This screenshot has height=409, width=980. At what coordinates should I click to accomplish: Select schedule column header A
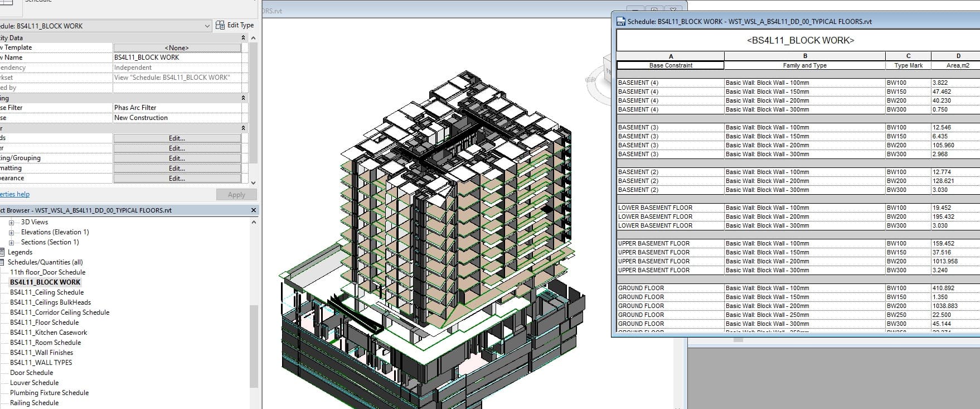pyautogui.click(x=671, y=56)
